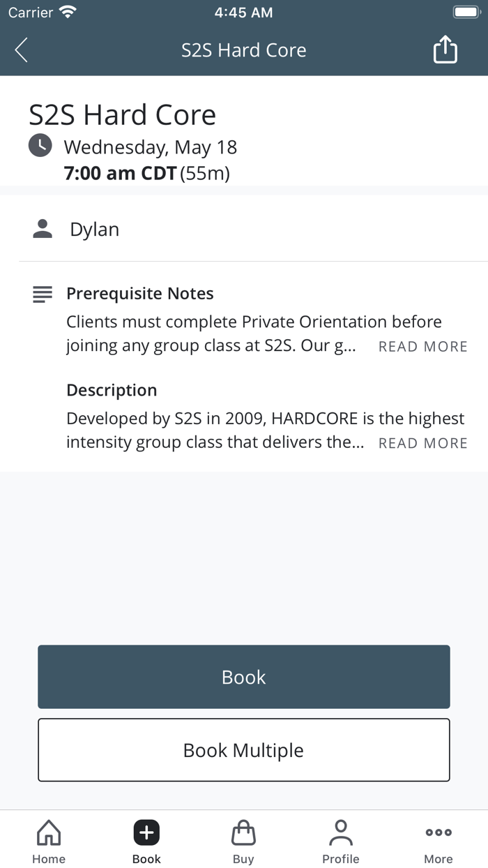Click the battery indicator
Image resolution: width=488 pixels, height=868 pixels.
(x=466, y=11)
